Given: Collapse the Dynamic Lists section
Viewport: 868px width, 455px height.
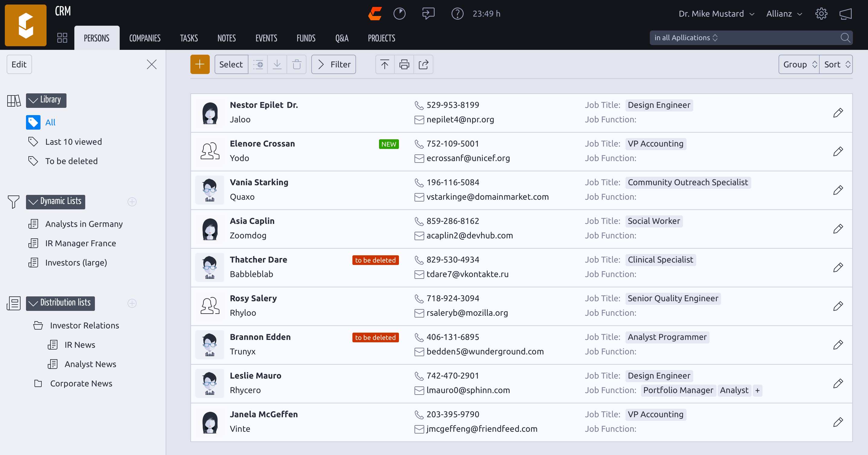Looking at the screenshot, I should (56, 202).
